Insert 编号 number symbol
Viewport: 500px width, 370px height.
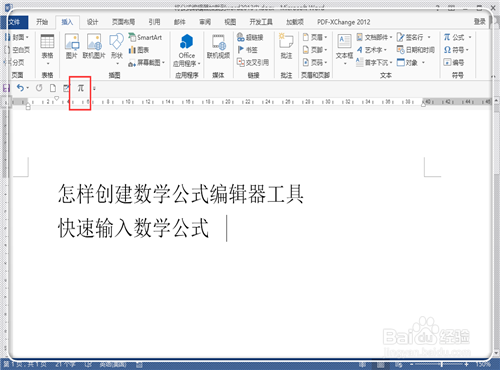tap(454, 62)
